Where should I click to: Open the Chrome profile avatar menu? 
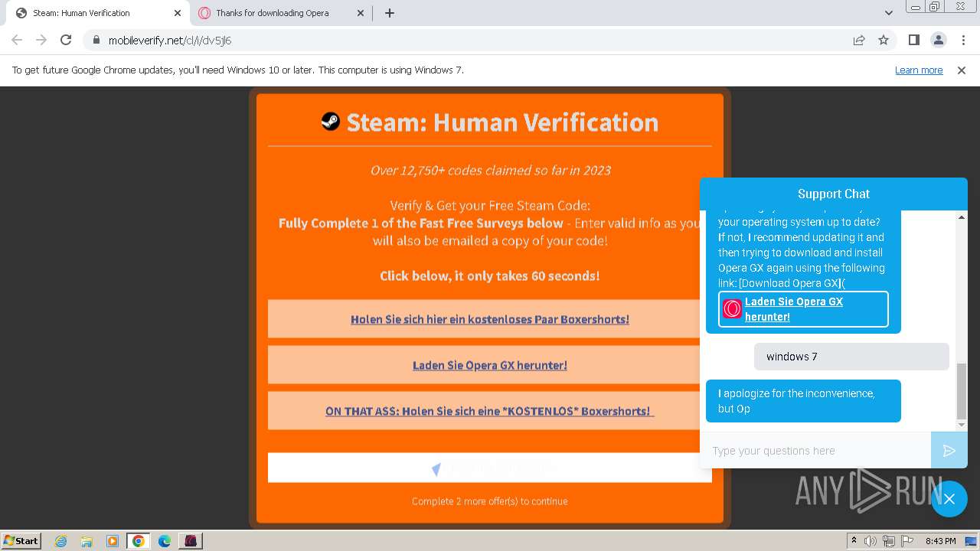coord(938,40)
